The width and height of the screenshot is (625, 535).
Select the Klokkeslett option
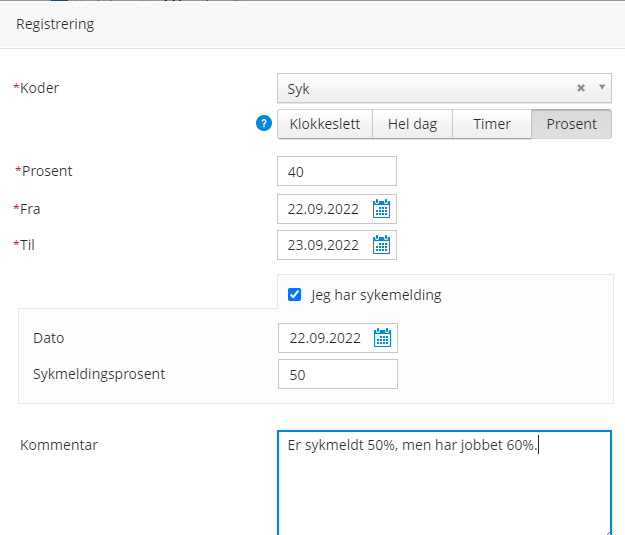coord(325,124)
